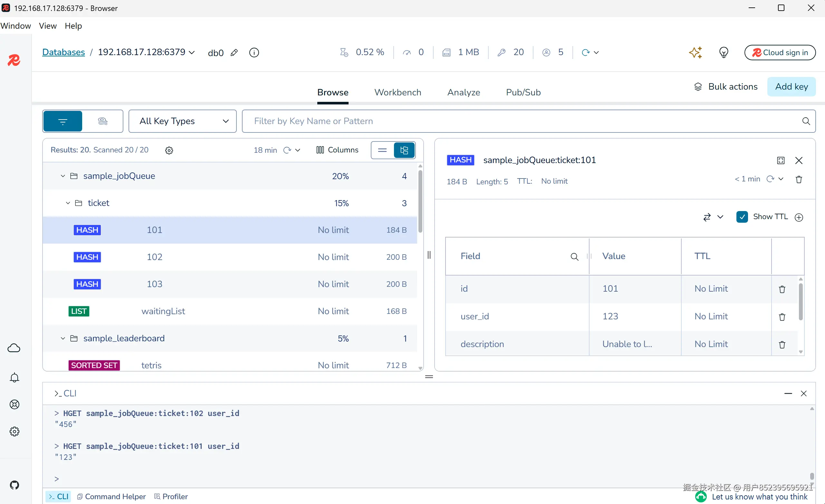
Task: Open the database info icon
Action: pyautogui.click(x=254, y=53)
